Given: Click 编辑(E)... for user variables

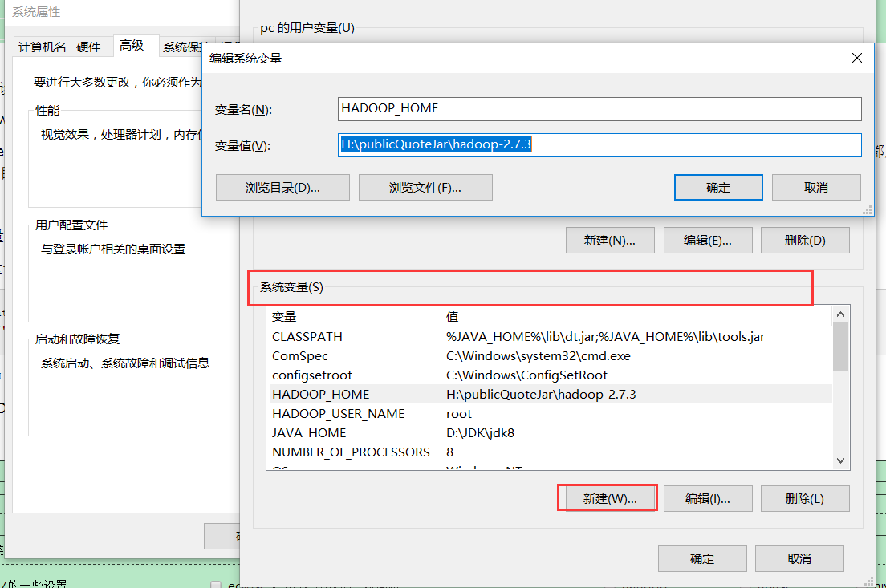Looking at the screenshot, I should [708, 241].
